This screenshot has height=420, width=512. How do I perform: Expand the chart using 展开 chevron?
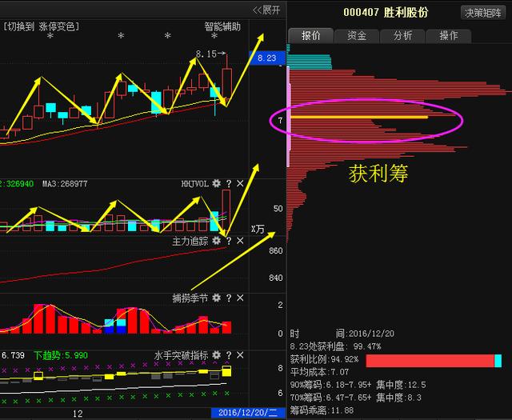(266, 10)
